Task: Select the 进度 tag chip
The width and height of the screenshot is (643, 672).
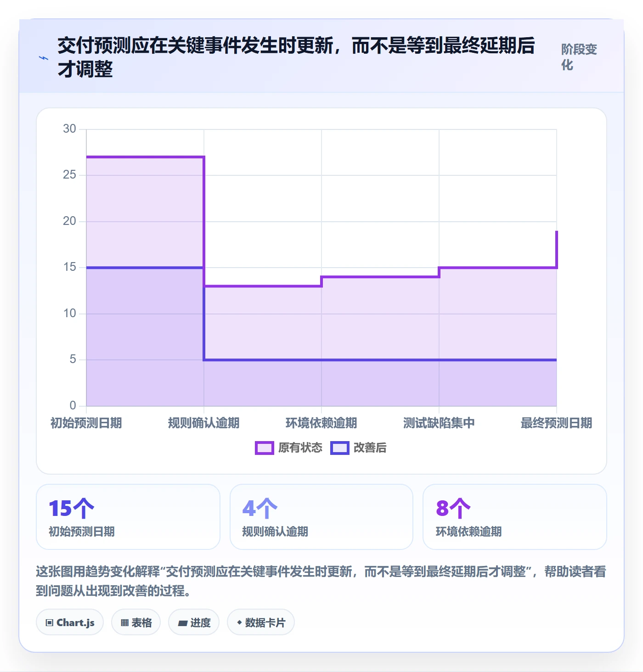Action: pos(194,622)
